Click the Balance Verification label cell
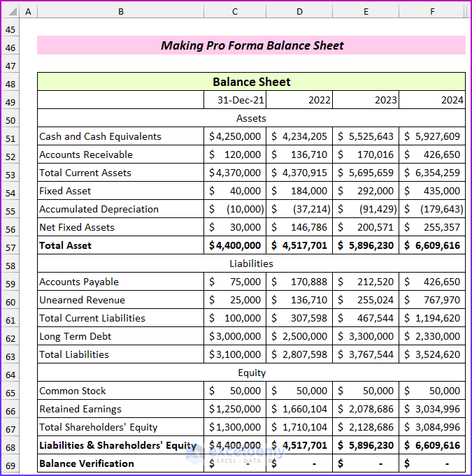 point(120,463)
